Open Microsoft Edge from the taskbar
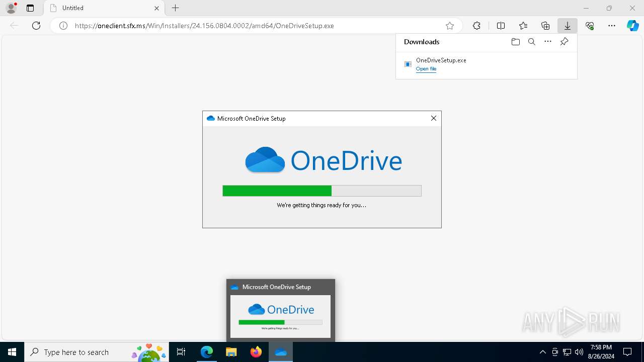This screenshot has width=644, height=362. click(x=207, y=352)
